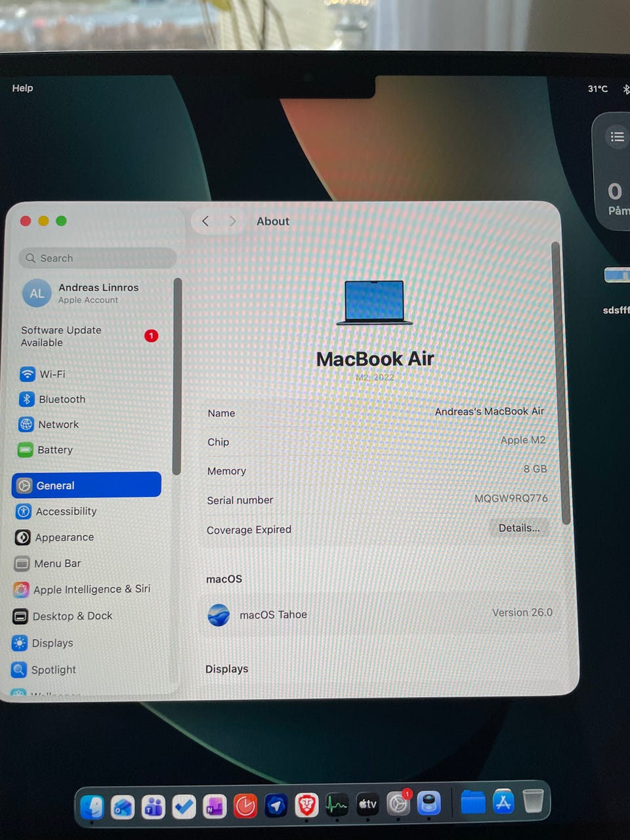Open Spotlight settings
630x840 pixels.
[44, 669]
